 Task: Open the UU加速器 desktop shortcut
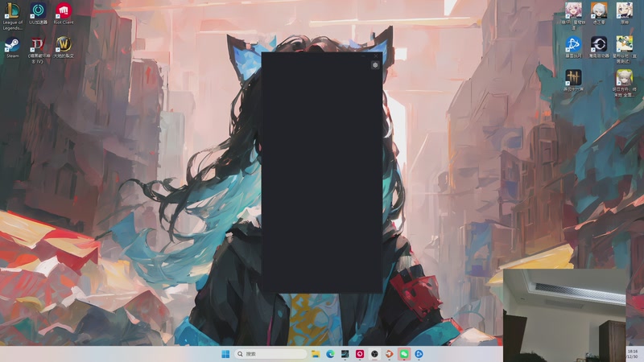(38, 14)
